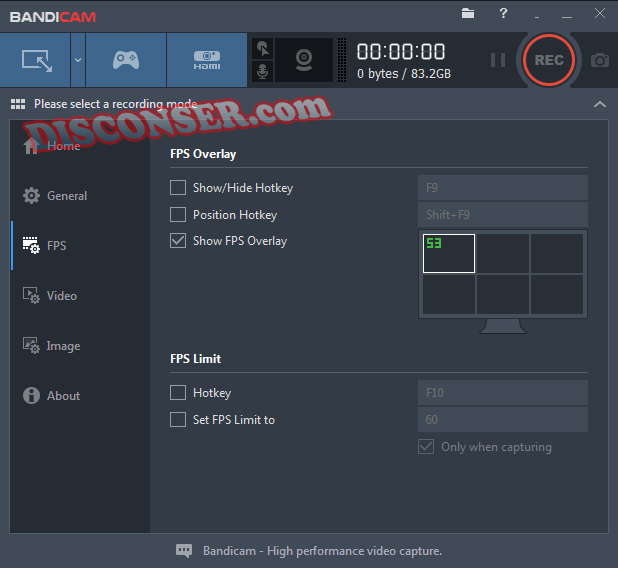
Task: Open the Image settings tab
Action: 51,346
